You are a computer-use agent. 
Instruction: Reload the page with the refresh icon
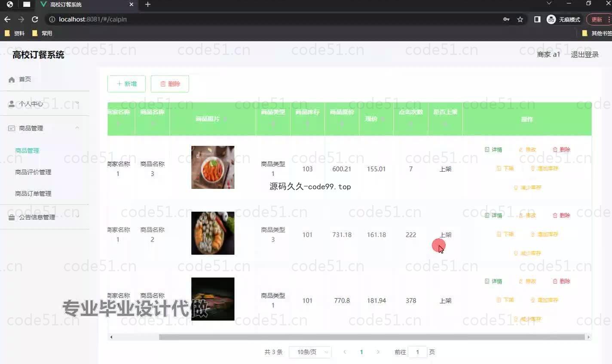point(35,19)
